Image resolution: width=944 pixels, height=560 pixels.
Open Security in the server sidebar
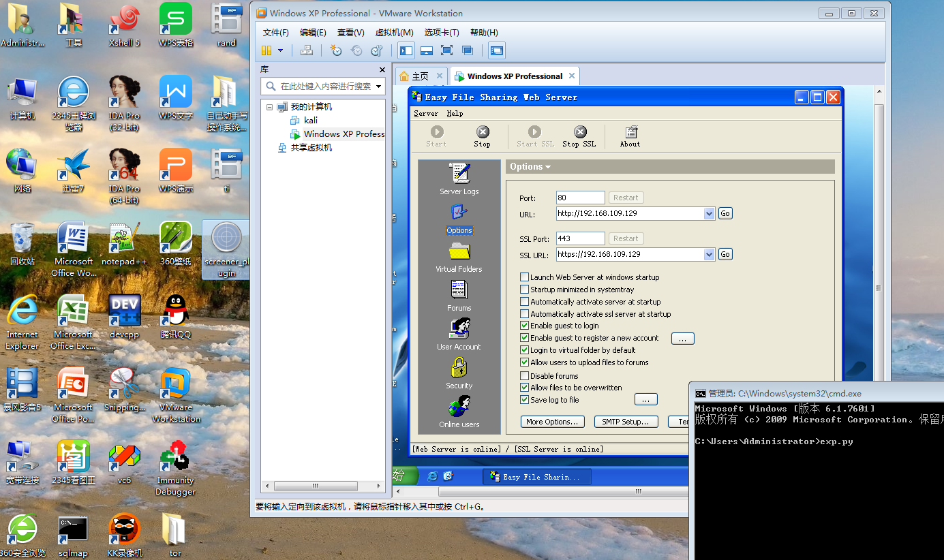click(459, 374)
